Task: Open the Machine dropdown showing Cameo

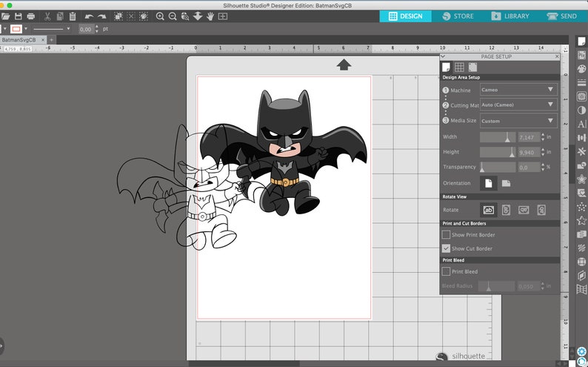Action: (518, 90)
